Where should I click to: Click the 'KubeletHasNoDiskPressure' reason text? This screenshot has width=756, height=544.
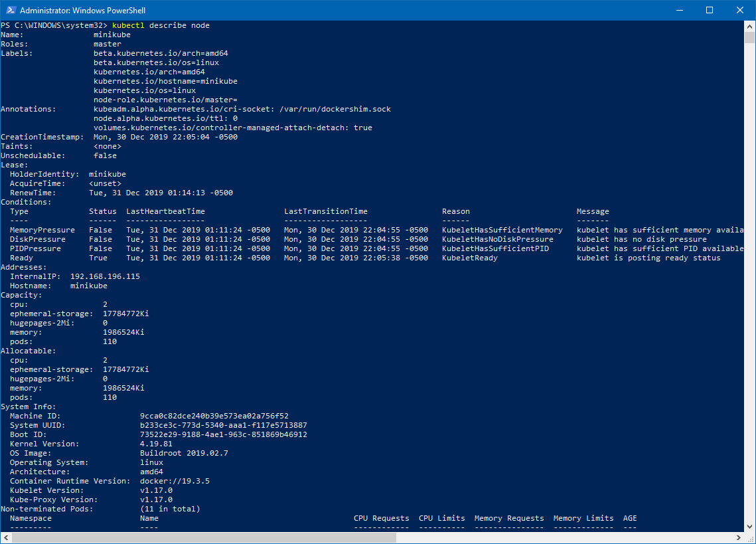[497, 239]
